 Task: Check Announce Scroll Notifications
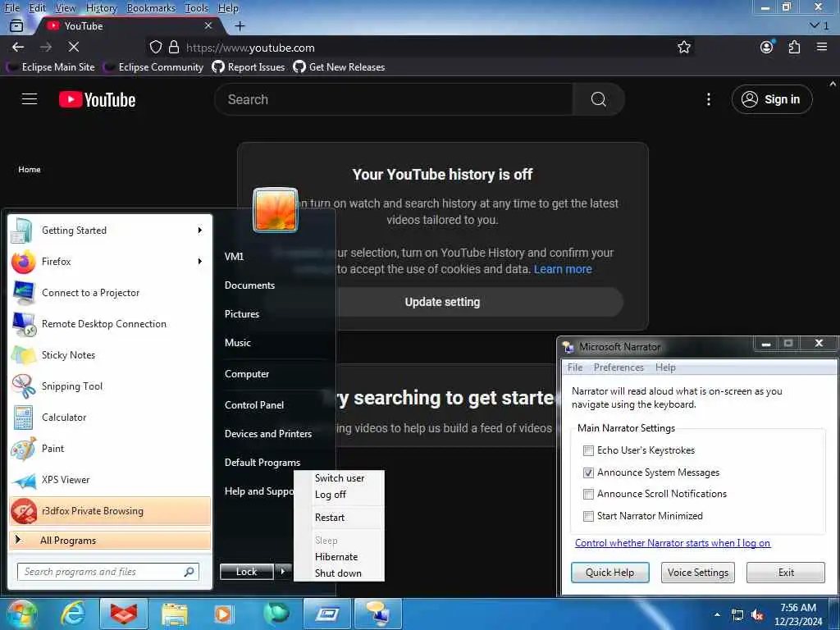(x=588, y=494)
